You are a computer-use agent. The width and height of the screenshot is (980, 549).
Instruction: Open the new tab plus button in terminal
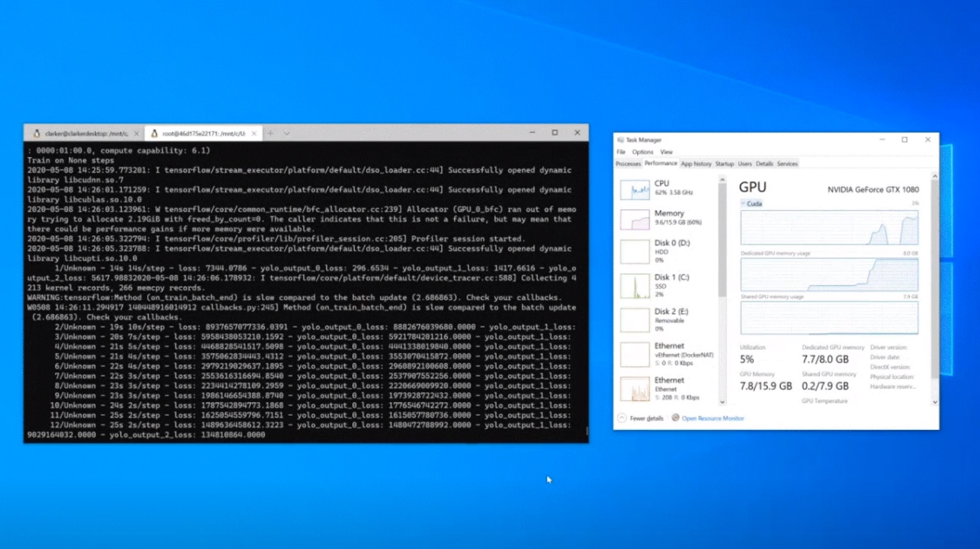click(270, 133)
